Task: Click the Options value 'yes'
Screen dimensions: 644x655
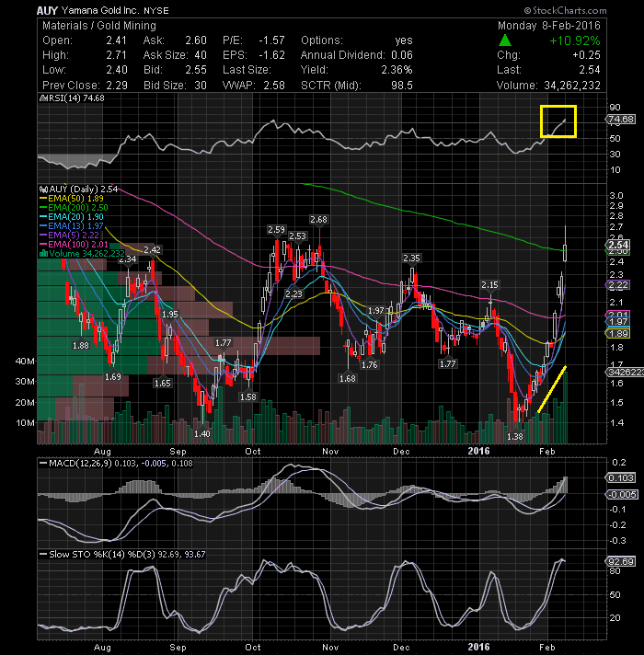Action: (x=404, y=40)
